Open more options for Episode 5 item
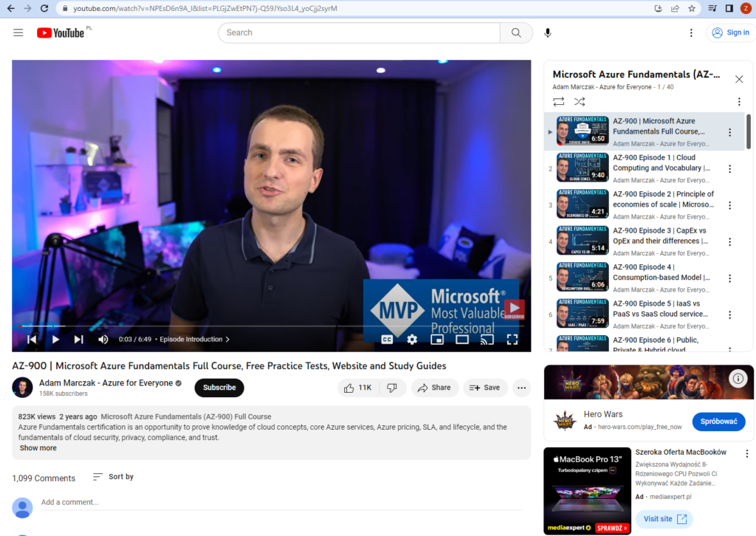This screenshot has height=536, width=756. pos(729,315)
